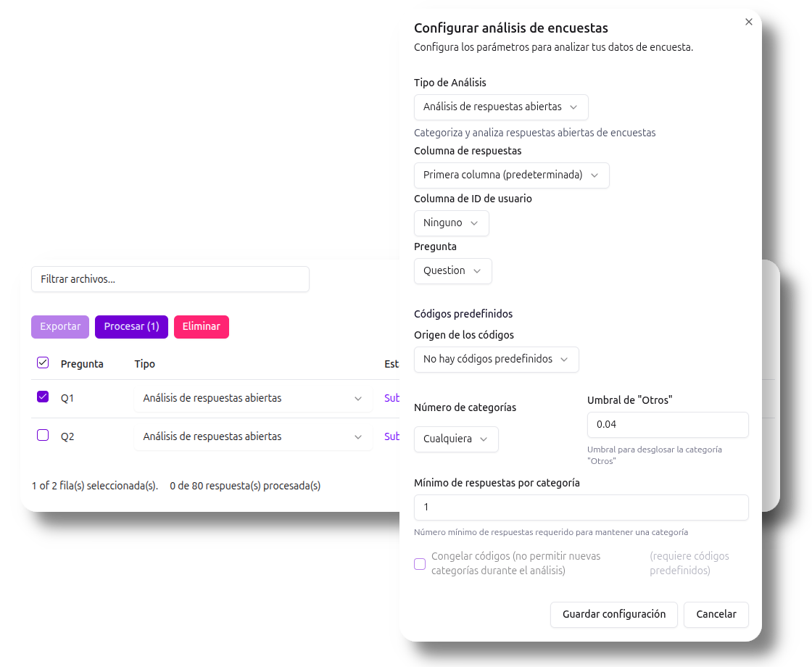Click the Exportar button

click(60, 327)
